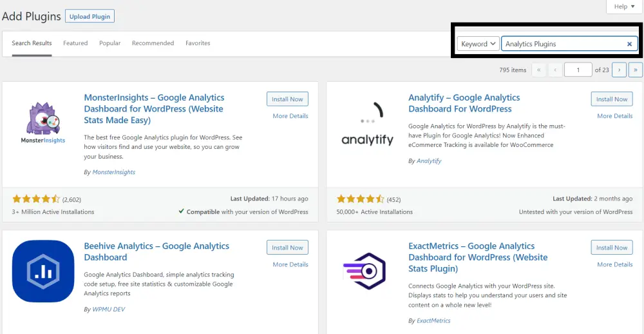Open ExactMetrics author link
This screenshot has height=334, width=644.
click(433, 320)
